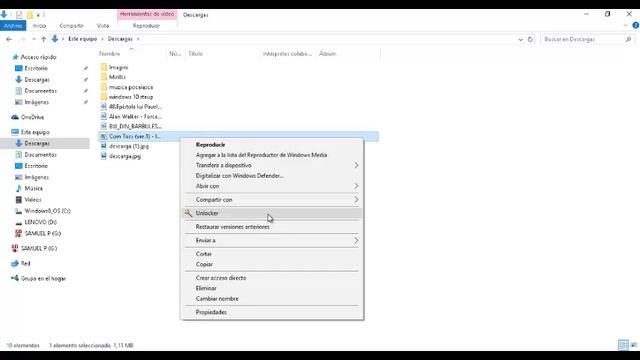Open the quick access toolbar customize dropdown
Viewport: 640px width, 360px height.
[38, 15]
